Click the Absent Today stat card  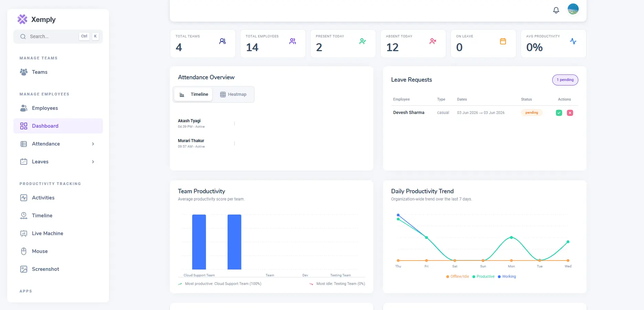[x=413, y=44]
